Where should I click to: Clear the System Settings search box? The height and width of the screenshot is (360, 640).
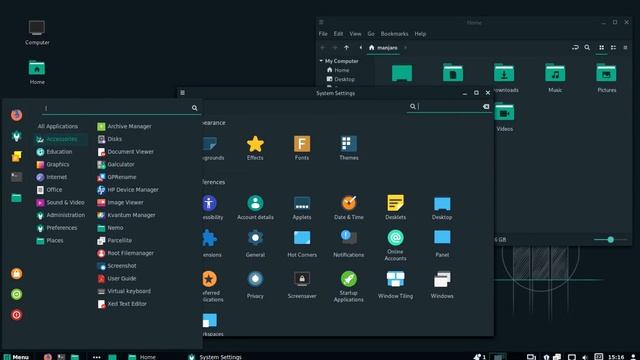click(x=486, y=107)
